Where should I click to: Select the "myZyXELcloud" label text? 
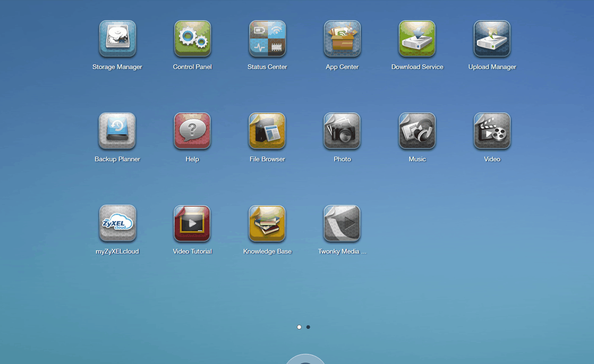point(118,252)
